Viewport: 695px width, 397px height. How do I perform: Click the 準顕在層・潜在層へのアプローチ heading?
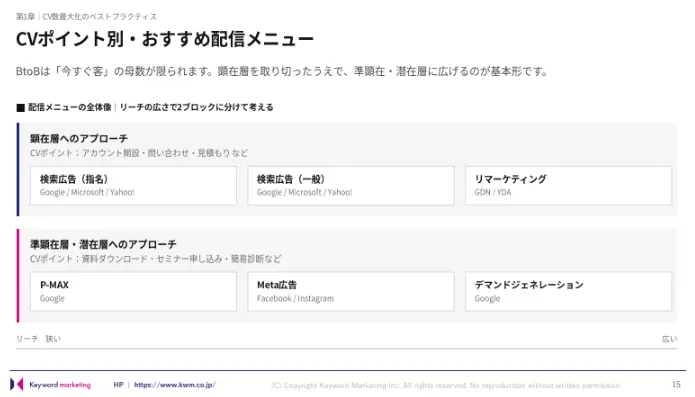click(103, 245)
